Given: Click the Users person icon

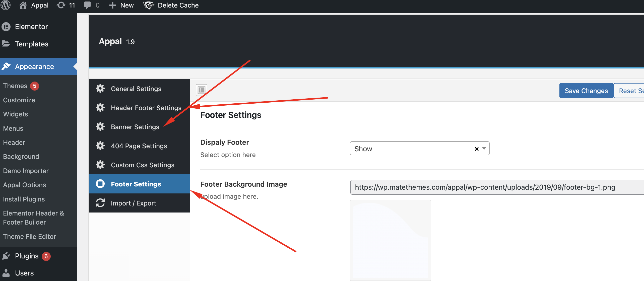Looking at the screenshot, I should [6, 273].
